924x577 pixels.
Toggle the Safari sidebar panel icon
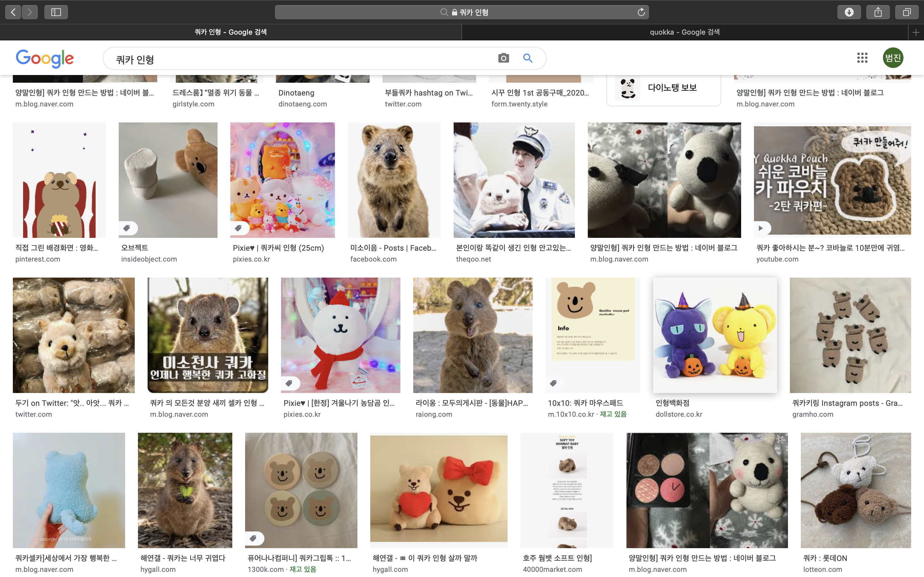56,12
